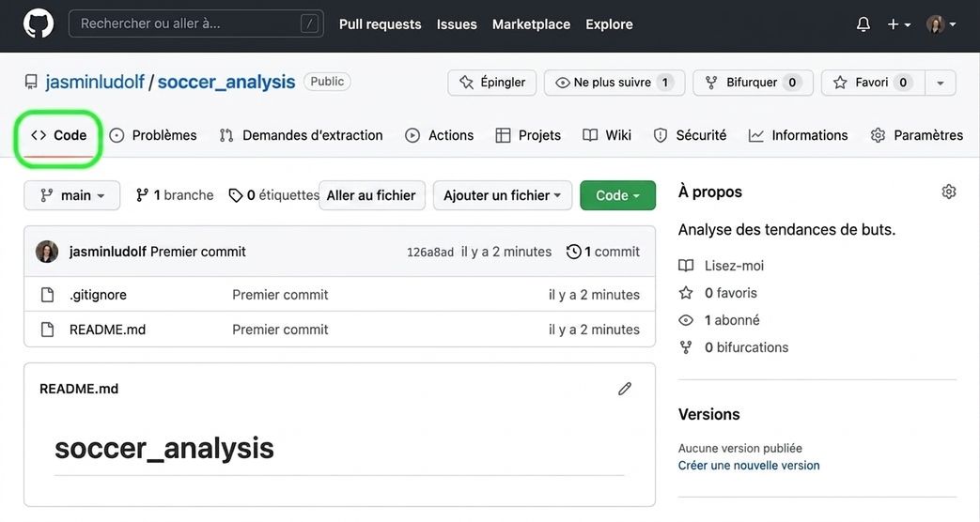Switch to the Problèmes tab
Screen dimensions: 980x522
click(153, 135)
